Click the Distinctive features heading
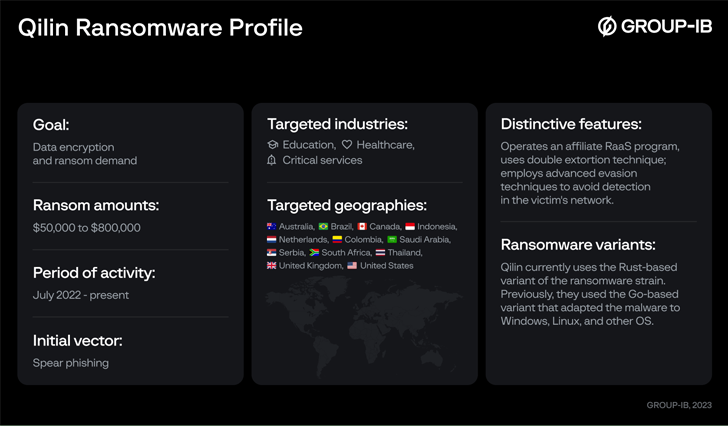Image resolution: width=728 pixels, height=426 pixels. [571, 125]
